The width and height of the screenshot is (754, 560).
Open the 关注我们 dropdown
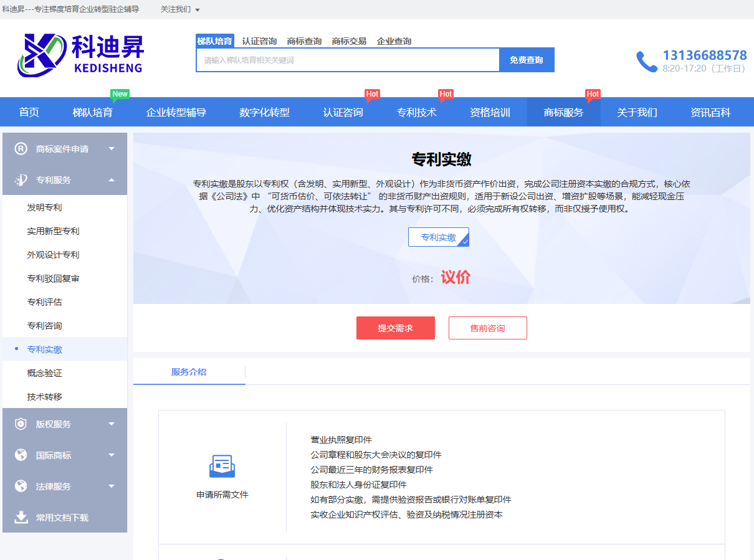tap(180, 9)
